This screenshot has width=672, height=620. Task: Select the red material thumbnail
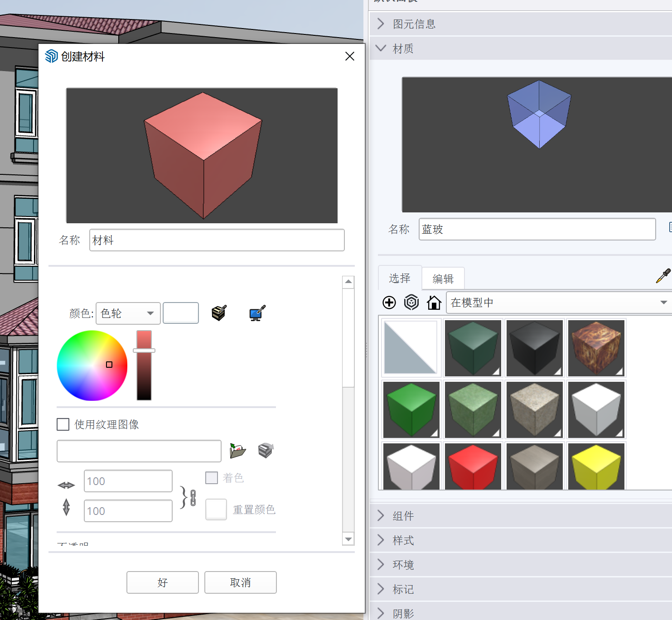coord(473,466)
